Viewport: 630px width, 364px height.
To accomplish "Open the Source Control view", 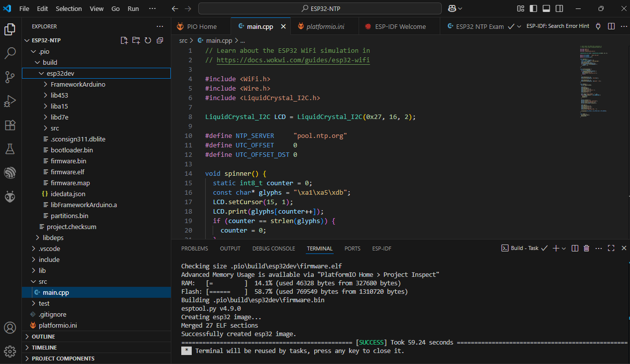I will point(10,77).
